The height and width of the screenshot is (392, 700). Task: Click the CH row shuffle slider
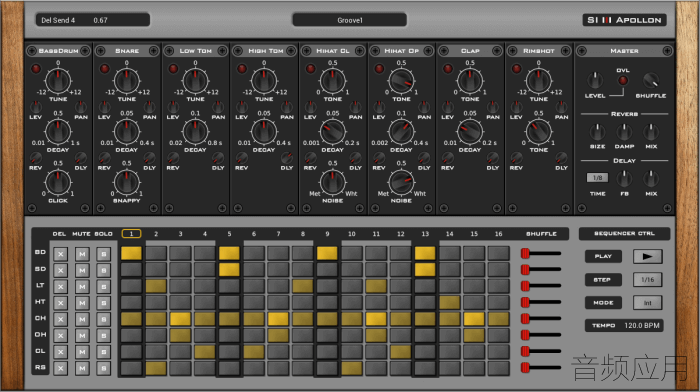[541, 318]
